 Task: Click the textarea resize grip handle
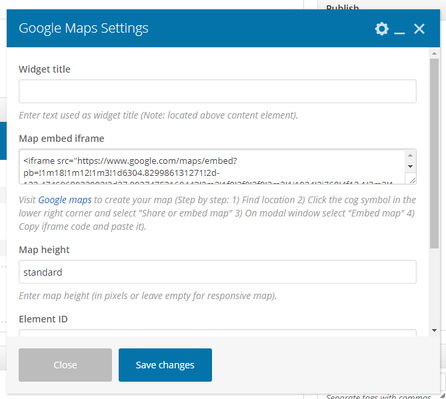pos(412,180)
